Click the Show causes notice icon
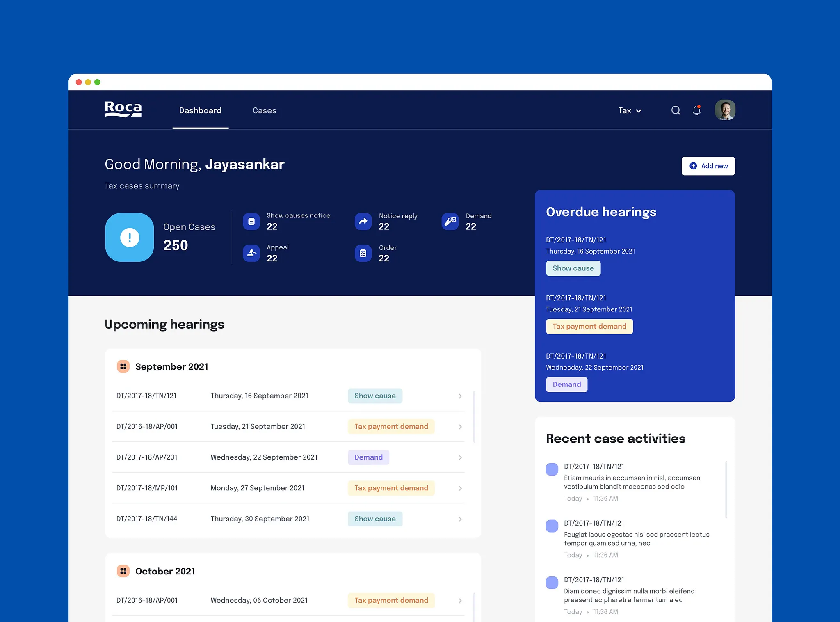The width and height of the screenshot is (840, 622). click(251, 222)
